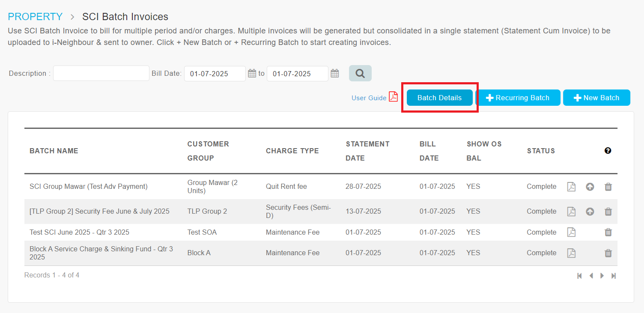644x313 pixels.
Task: Go to the first page of records
Action: point(579,276)
